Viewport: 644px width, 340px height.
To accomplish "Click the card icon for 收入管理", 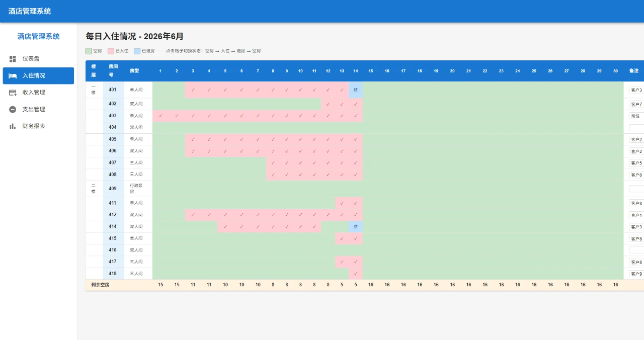I will (x=13, y=93).
